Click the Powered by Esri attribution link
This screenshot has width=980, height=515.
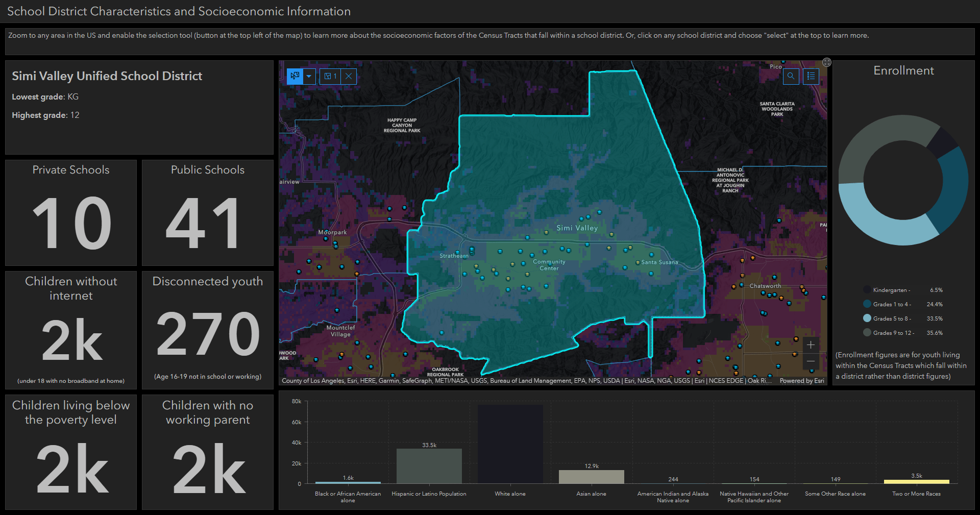[x=802, y=381]
